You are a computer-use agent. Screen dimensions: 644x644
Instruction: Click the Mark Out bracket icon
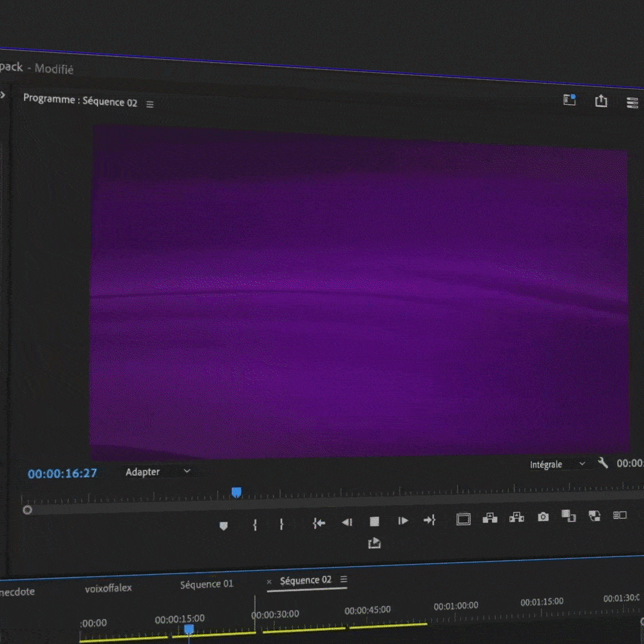coord(281,524)
